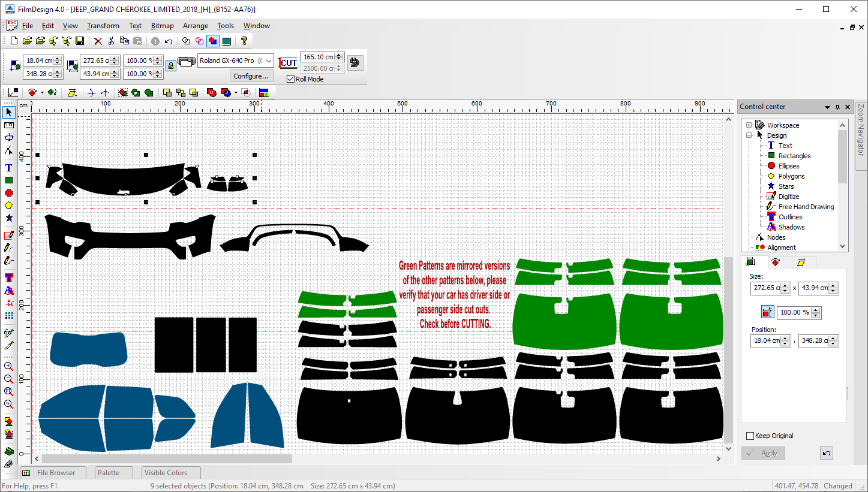Image resolution: width=868 pixels, height=492 pixels.
Task: Expand the Workspace tree node
Action: coord(749,125)
